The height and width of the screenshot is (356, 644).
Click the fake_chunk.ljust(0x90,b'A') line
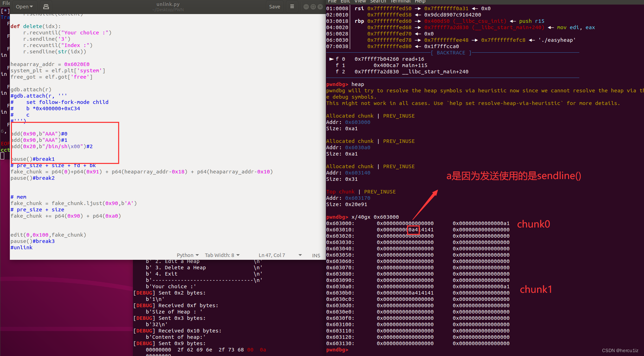pyautogui.click(x=73, y=203)
